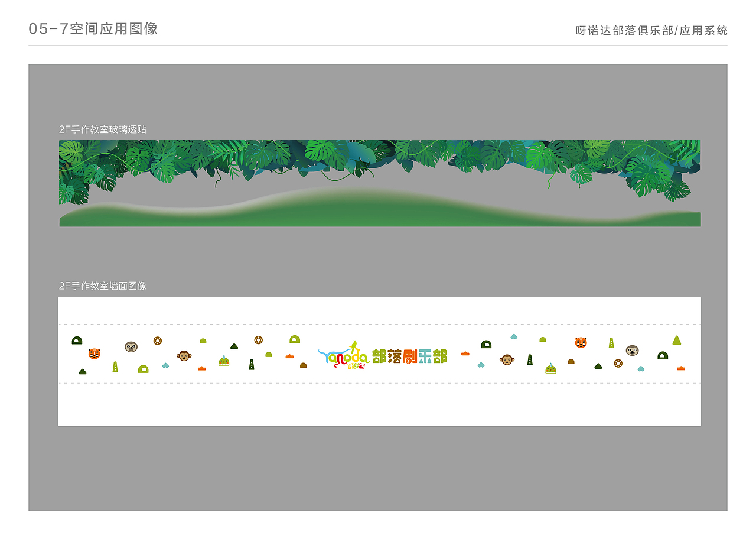Click the header text 呀诺达部落俱乐部/应用系统

[652, 31]
